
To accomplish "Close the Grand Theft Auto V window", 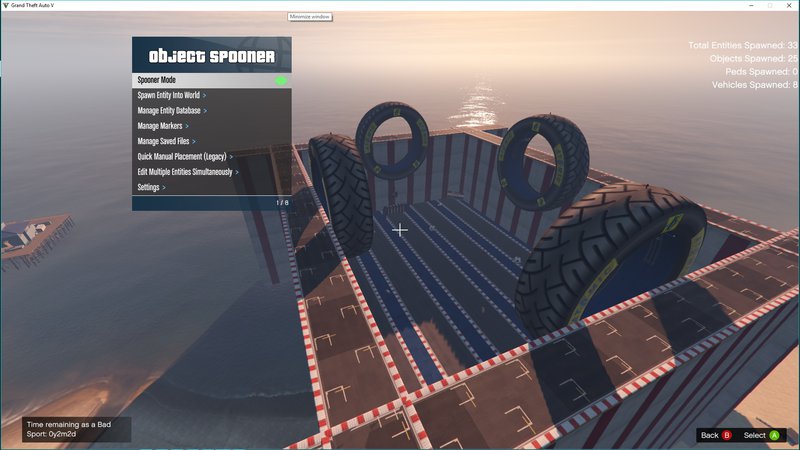I will (790, 5).
